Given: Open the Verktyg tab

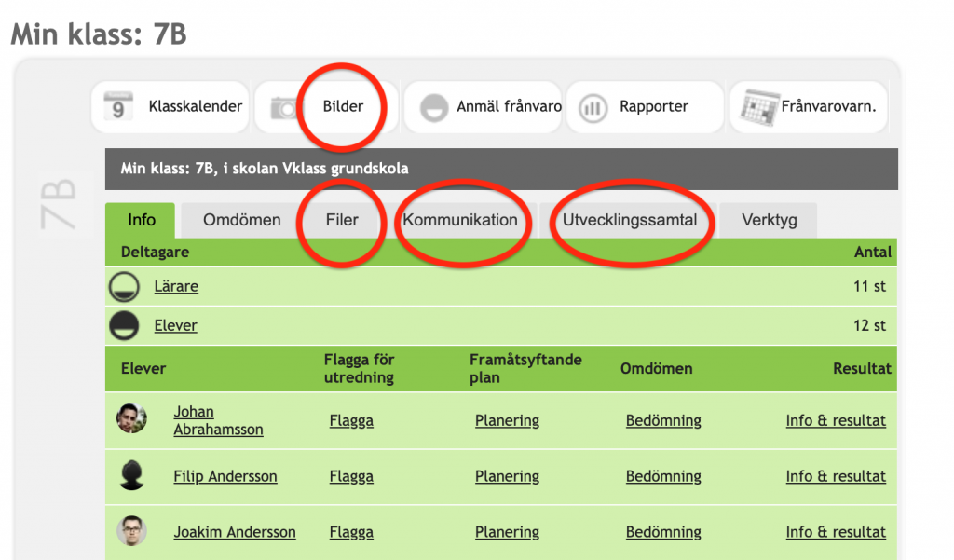Looking at the screenshot, I should [769, 220].
